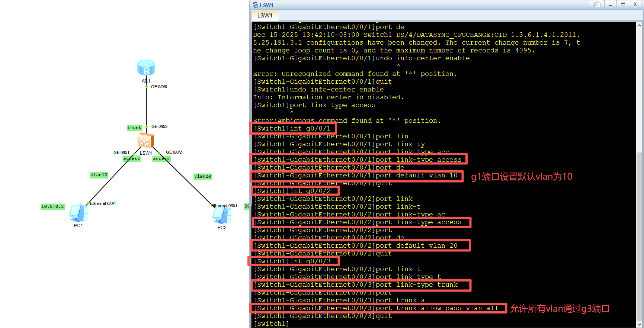
Task: Click the vlan20 label
Action: coord(203,176)
